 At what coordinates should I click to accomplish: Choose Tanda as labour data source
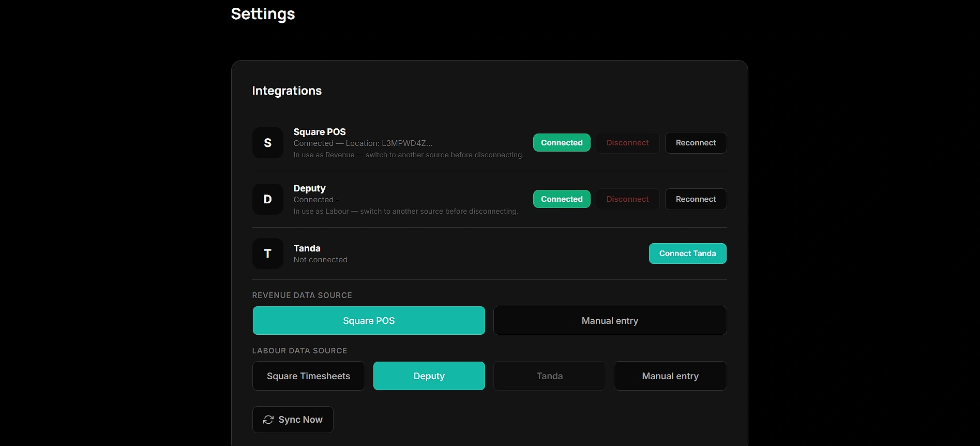549,376
